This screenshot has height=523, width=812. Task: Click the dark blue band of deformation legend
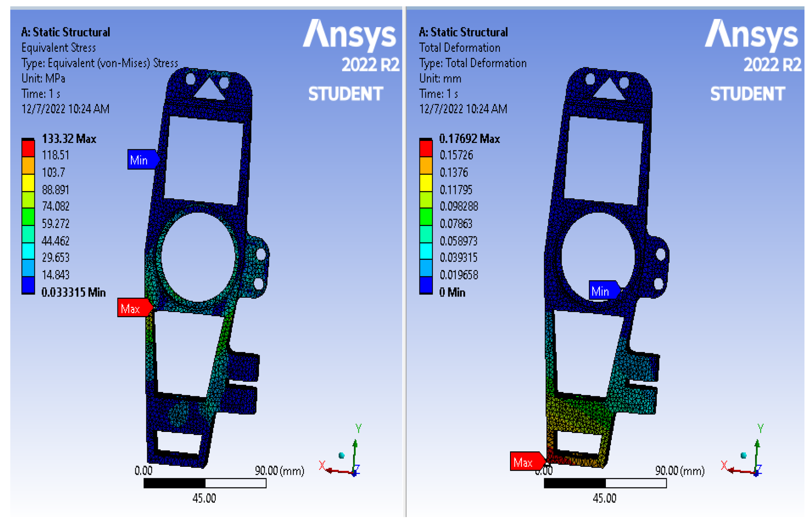(x=426, y=285)
